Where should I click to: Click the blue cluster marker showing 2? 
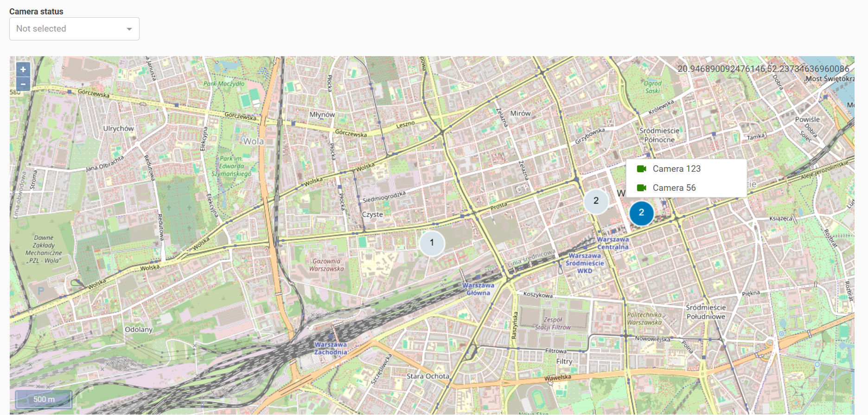point(641,213)
